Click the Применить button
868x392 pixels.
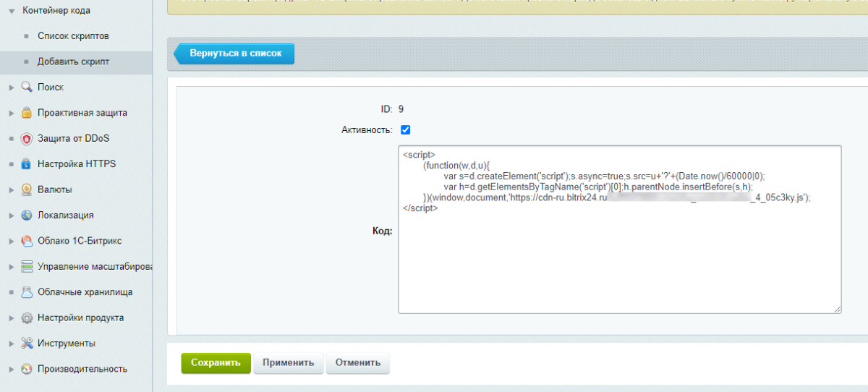click(288, 363)
